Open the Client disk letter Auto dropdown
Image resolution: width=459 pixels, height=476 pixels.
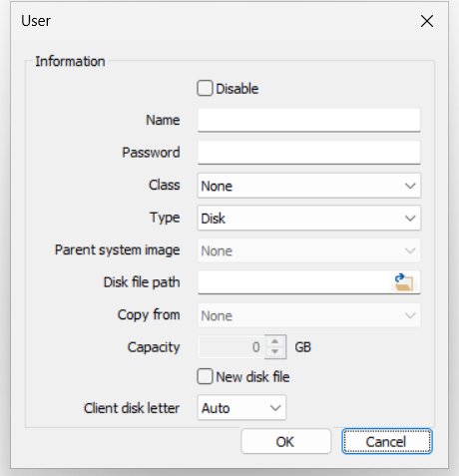click(241, 408)
